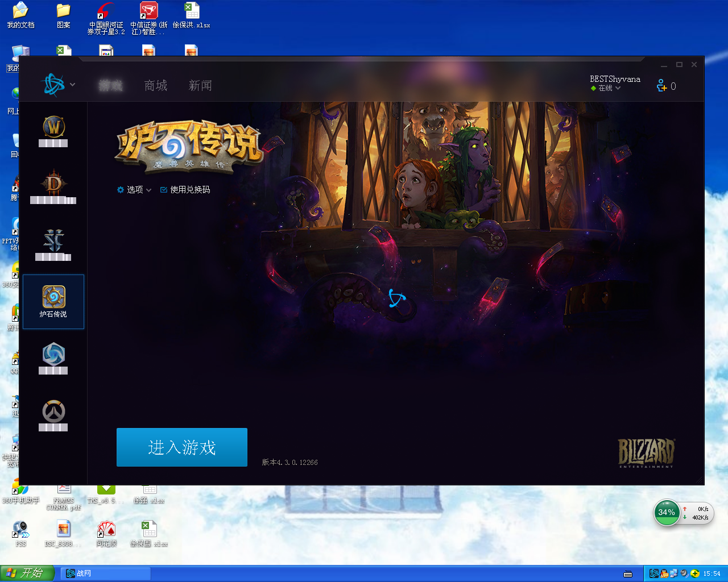Click the network connection tray icon
Screen dimensions: 728x582
click(674, 573)
